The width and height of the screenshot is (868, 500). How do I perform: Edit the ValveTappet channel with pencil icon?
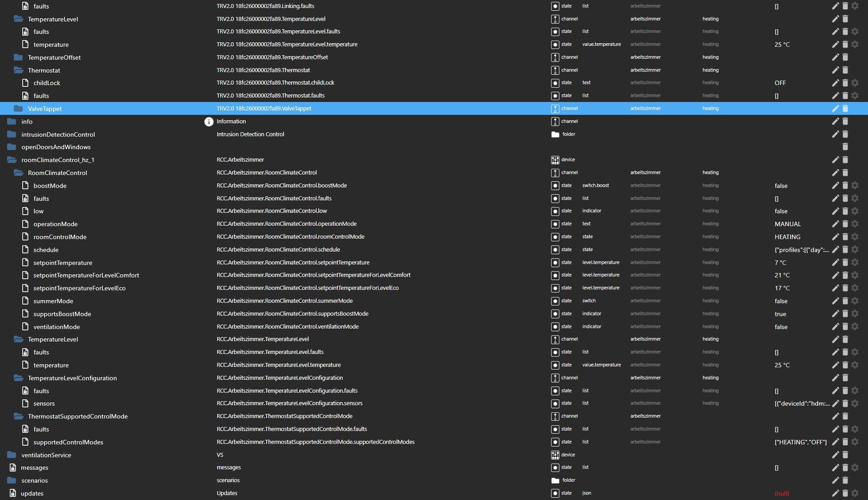(x=835, y=109)
